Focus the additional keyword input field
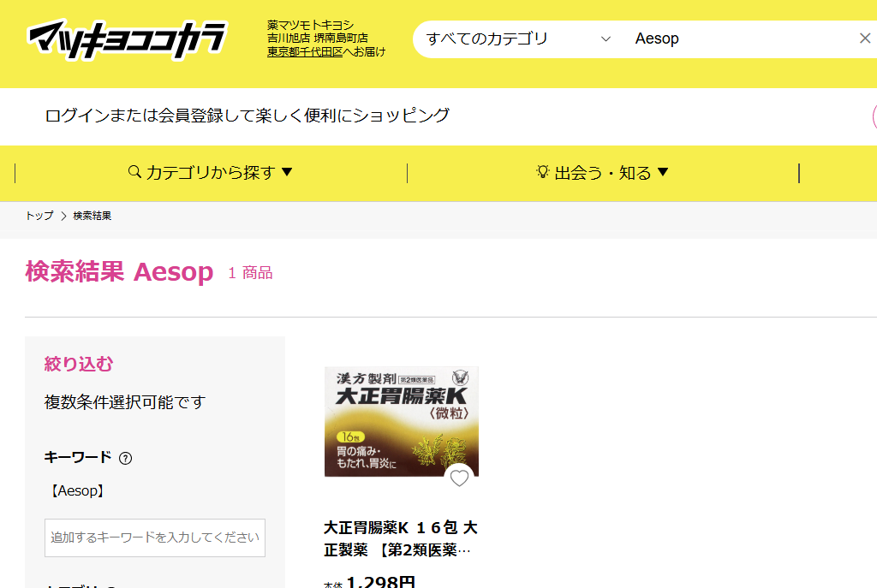The image size is (877, 588). pos(155,538)
